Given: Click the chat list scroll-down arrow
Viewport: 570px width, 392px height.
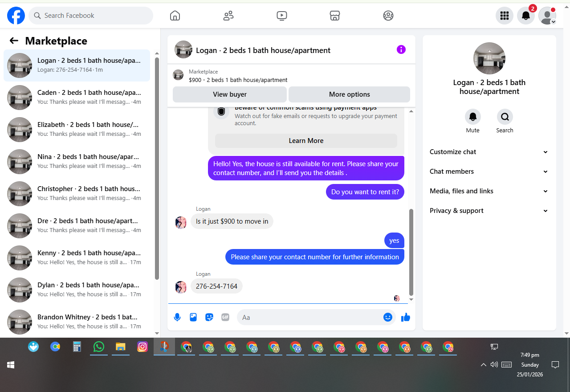Looking at the screenshot, I should [157, 333].
